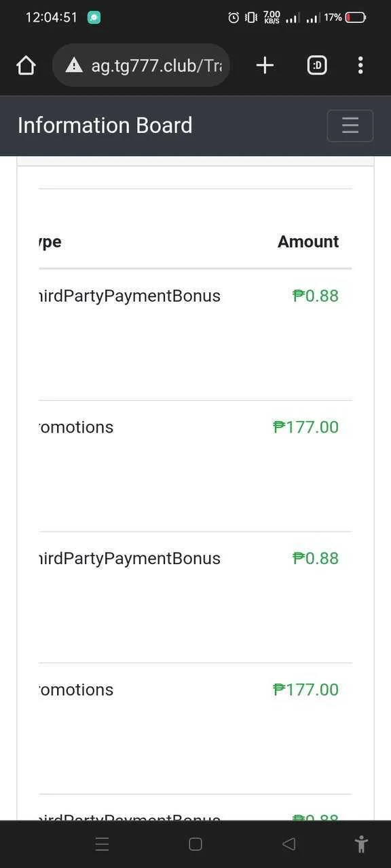Select first ThirdPartyPaymentBonus row
Viewport: 391px width, 868px height.
[x=195, y=335]
